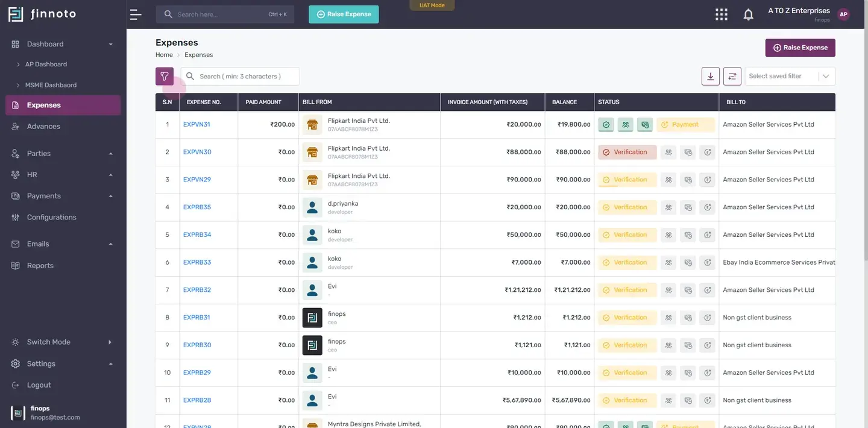Click payment-initiation icon in EXPRB29 row
This screenshot has width=868, height=428.
[x=688, y=373]
